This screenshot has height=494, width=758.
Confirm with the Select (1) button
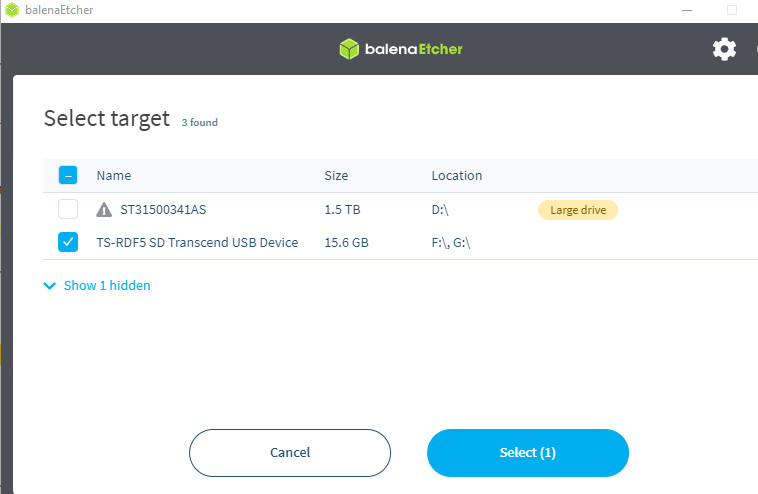(527, 453)
